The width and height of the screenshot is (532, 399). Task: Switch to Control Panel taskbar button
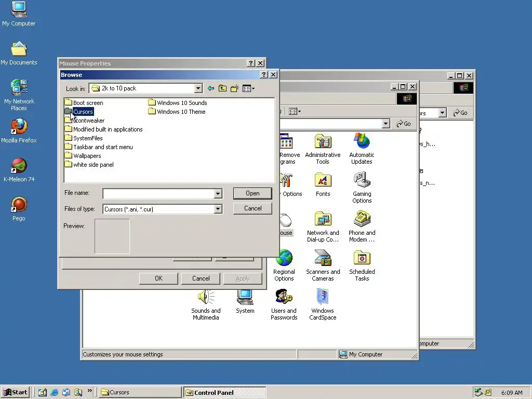224,393
